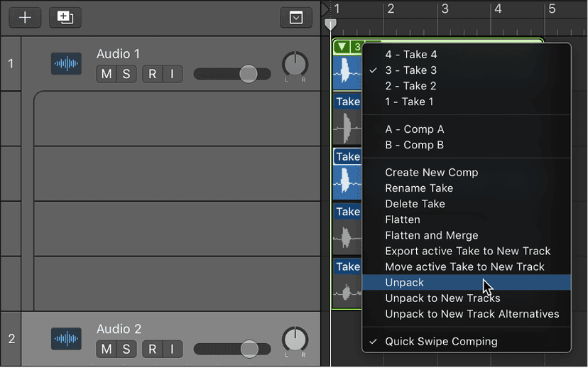Record-enable the Audio 1 track
The width and height of the screenshot is (588, 368).
[x=152, y=74]
